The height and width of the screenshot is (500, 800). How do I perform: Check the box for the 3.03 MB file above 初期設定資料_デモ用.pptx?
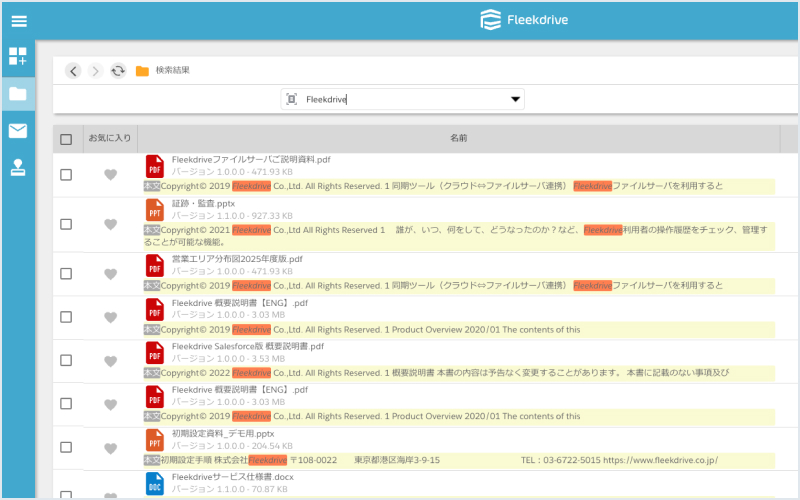tap(66, 404)
